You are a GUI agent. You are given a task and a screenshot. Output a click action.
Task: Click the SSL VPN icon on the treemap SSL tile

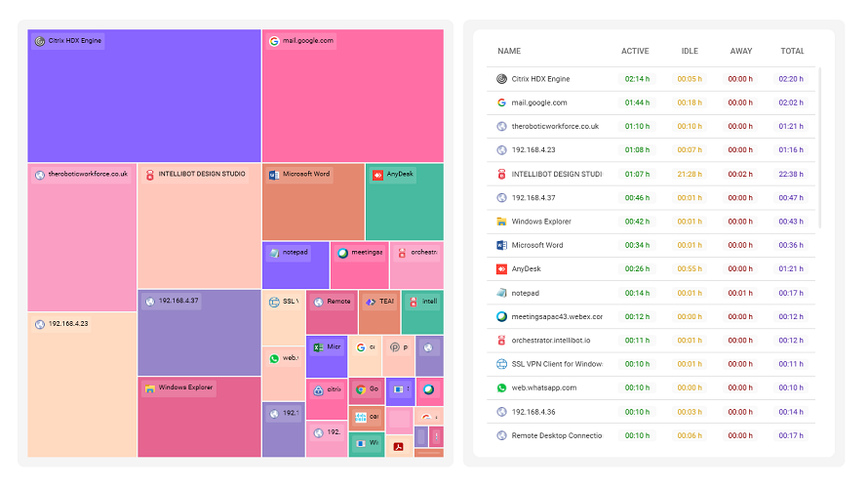[x=274, y=302]
